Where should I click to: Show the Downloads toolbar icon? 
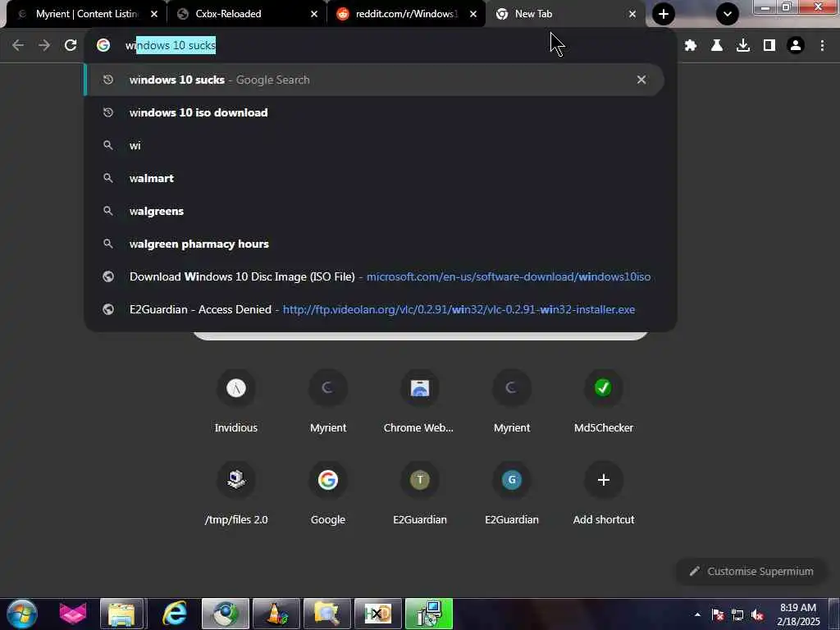[x=743, y=46]
